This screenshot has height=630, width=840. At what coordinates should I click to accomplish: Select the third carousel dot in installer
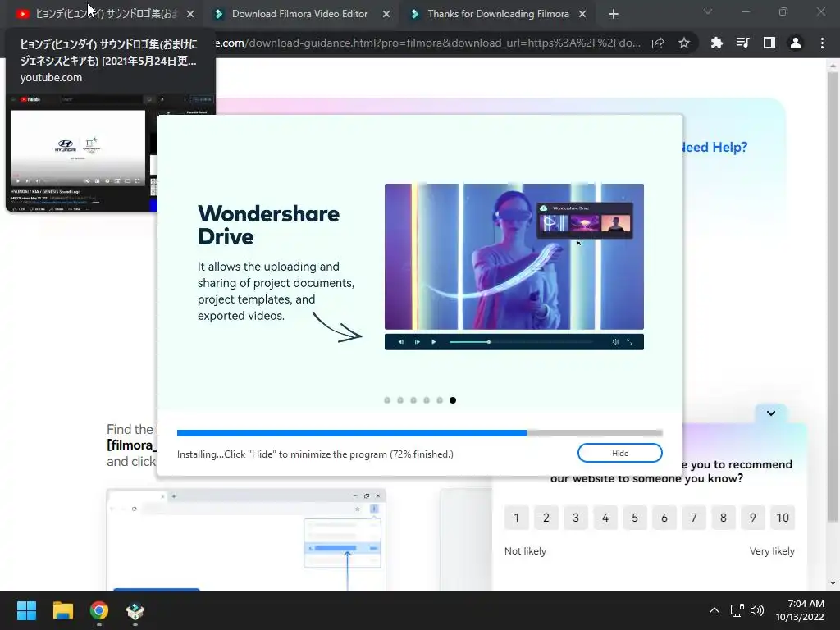tap(413, 400)
